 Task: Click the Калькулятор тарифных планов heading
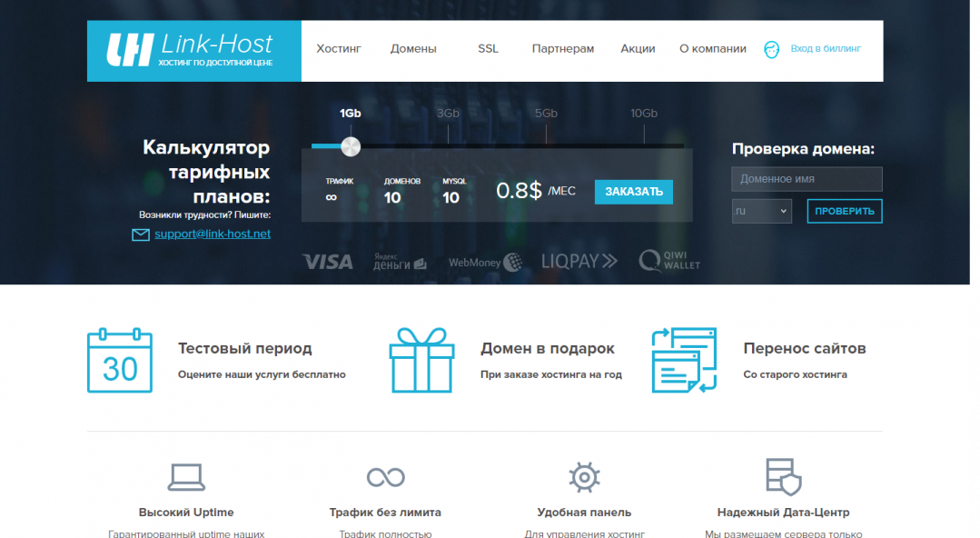[206, 172]
